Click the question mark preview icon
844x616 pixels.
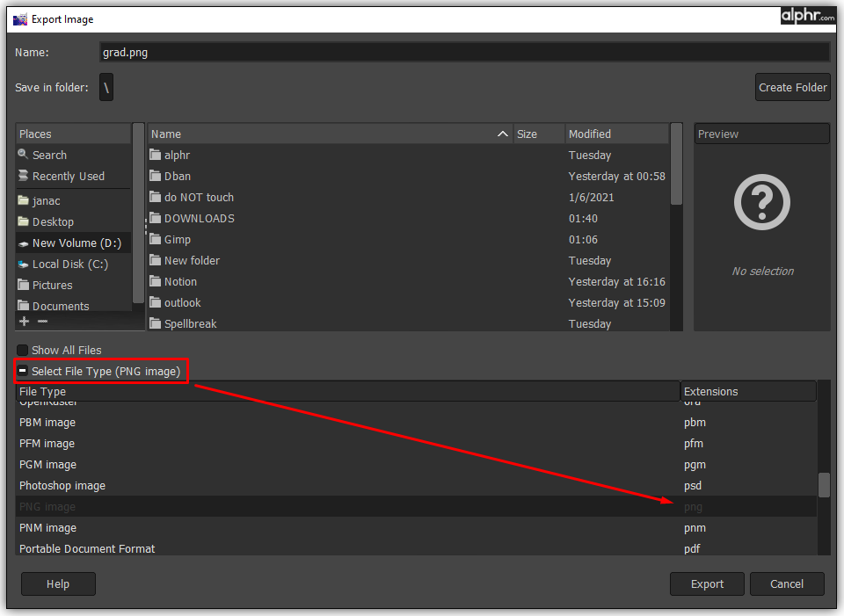[x=761, y=202]
